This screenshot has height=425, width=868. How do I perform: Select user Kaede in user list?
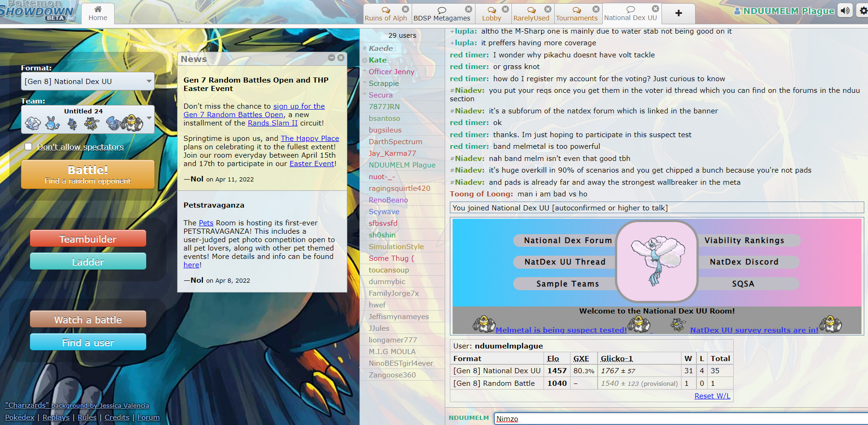(x=402, y=48)
